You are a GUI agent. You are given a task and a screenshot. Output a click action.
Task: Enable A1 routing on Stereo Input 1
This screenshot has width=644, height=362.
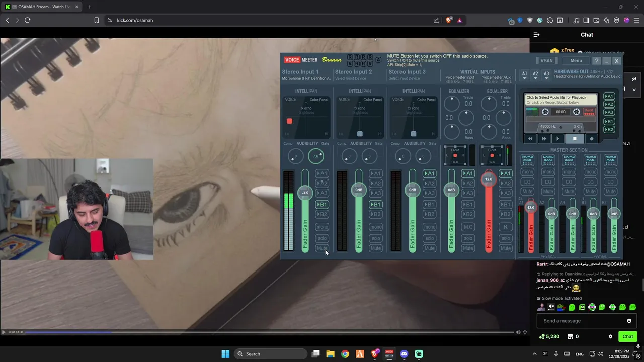pos(321,174)
